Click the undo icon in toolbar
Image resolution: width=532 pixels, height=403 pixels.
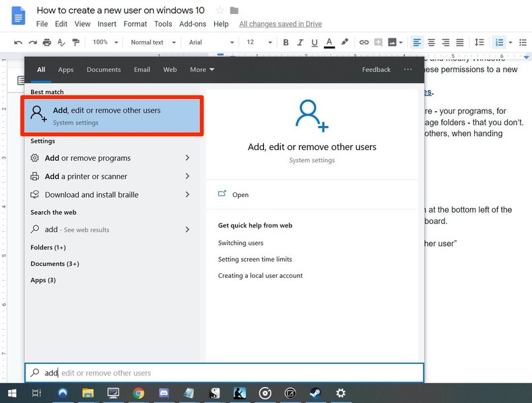click(x=18, y=42)
